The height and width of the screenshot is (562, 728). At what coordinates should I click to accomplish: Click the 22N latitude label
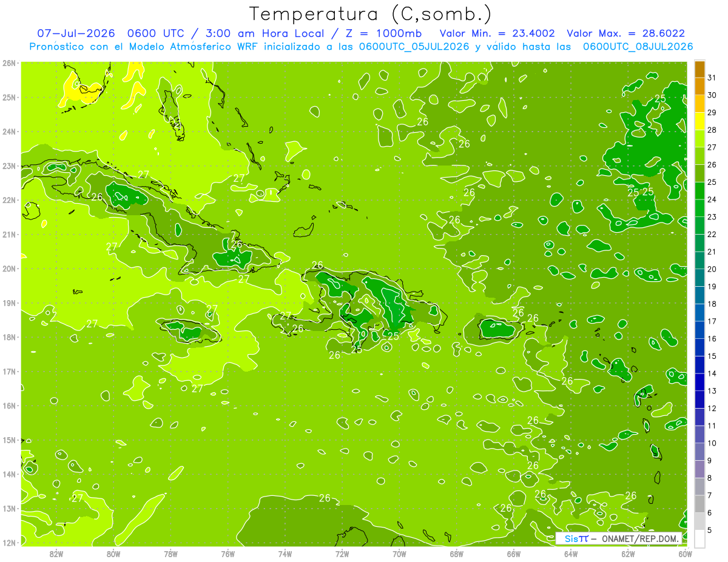[x=9, y=200]
